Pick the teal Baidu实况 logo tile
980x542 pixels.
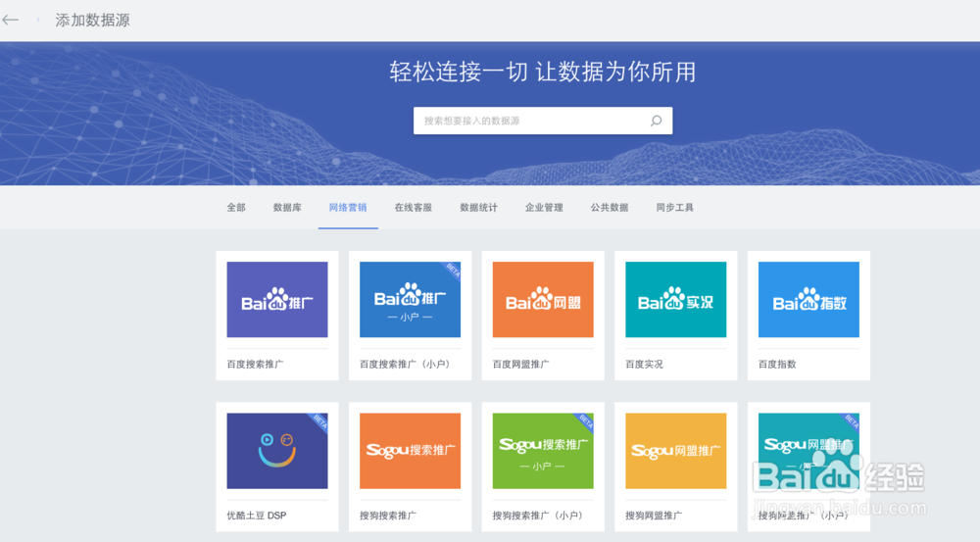tap(675, 300)
